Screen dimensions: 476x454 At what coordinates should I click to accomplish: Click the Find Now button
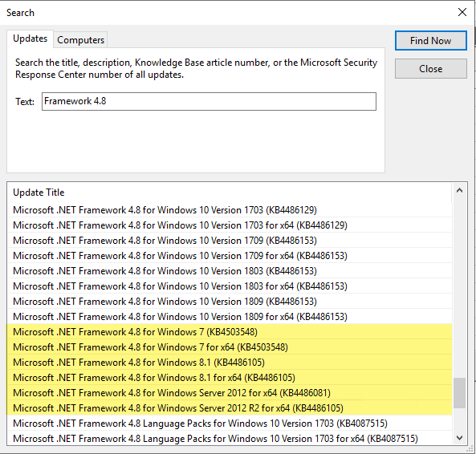(430, 40)
